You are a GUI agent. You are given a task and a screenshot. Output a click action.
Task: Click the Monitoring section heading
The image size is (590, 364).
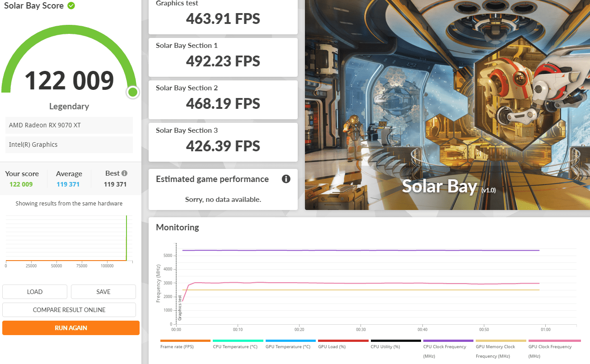point(178,227)
